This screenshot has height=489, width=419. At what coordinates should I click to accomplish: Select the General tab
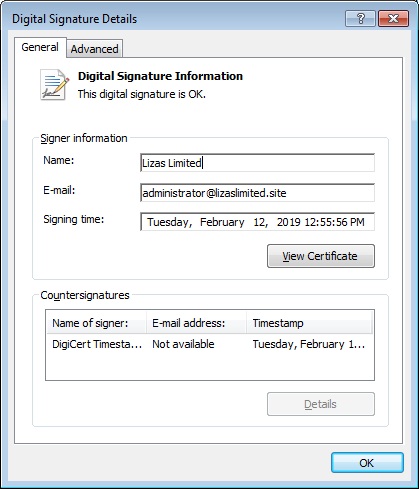point(40,47)
